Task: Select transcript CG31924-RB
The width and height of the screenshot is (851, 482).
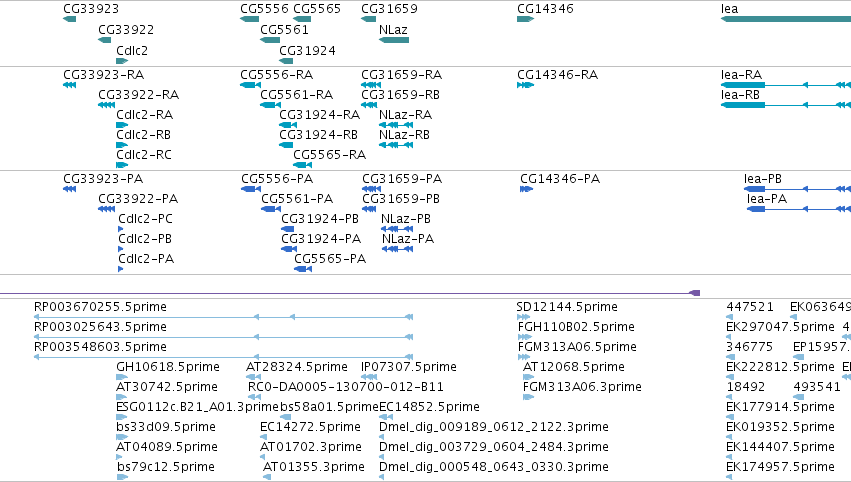Action: click(319, 135)
